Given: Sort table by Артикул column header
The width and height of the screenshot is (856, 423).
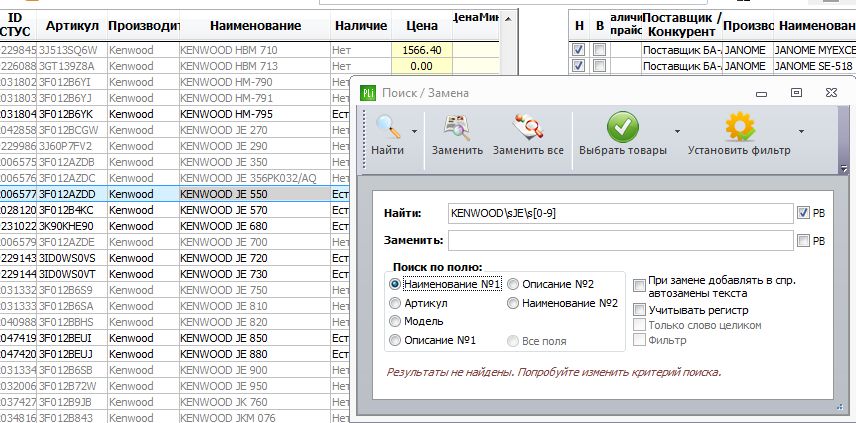Looking at the screenshot, I should (72, 26).
